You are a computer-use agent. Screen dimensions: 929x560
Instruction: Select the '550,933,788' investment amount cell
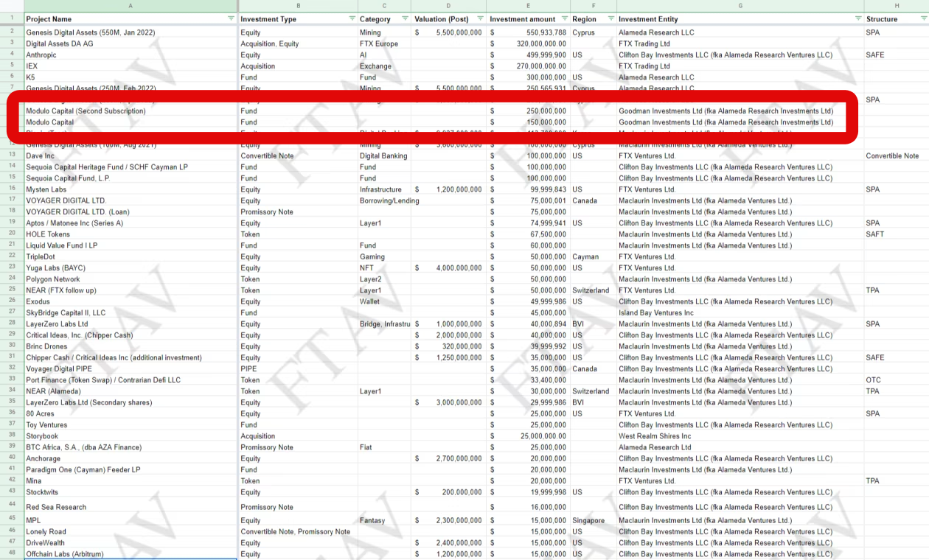coord(529,32)
